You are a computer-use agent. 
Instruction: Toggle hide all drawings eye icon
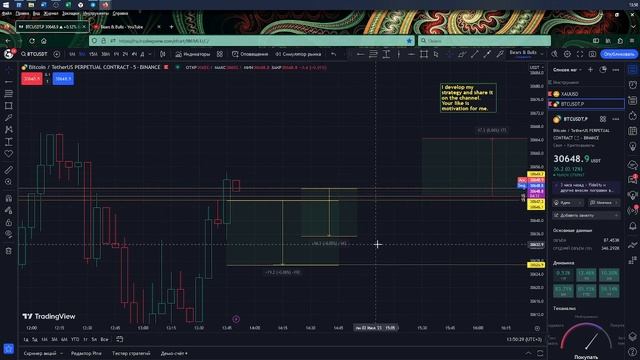[x=8, y=234]
